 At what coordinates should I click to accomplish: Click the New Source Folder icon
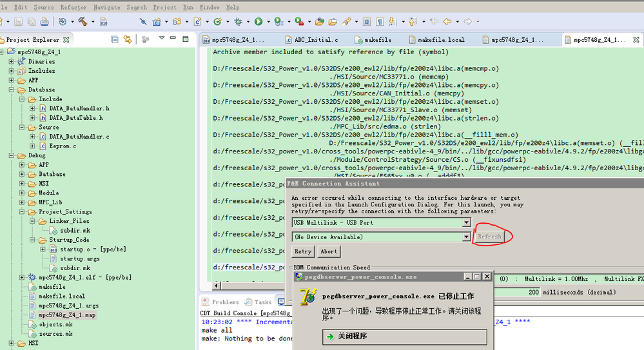177,22
